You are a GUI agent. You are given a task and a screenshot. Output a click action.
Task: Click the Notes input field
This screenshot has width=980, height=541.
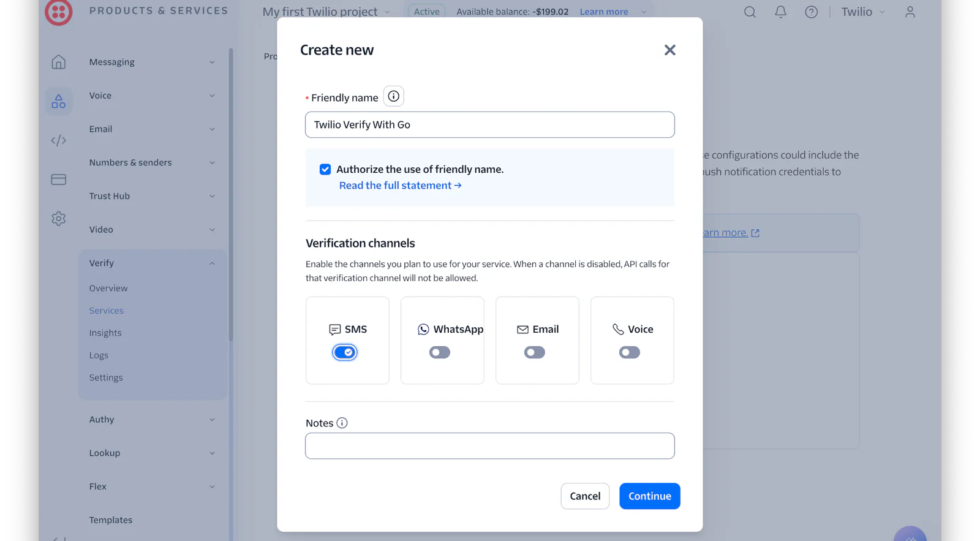click(489, 446)
